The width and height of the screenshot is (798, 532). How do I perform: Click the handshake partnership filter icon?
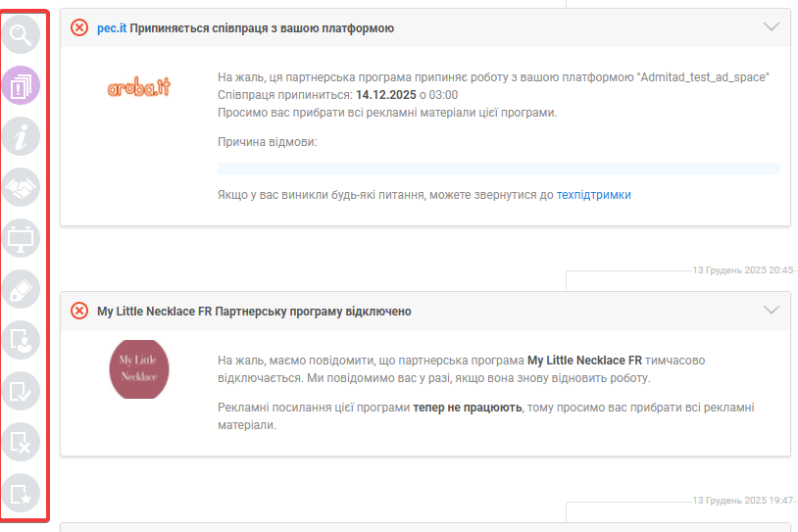pyautogui.click(x=22, y=188)
